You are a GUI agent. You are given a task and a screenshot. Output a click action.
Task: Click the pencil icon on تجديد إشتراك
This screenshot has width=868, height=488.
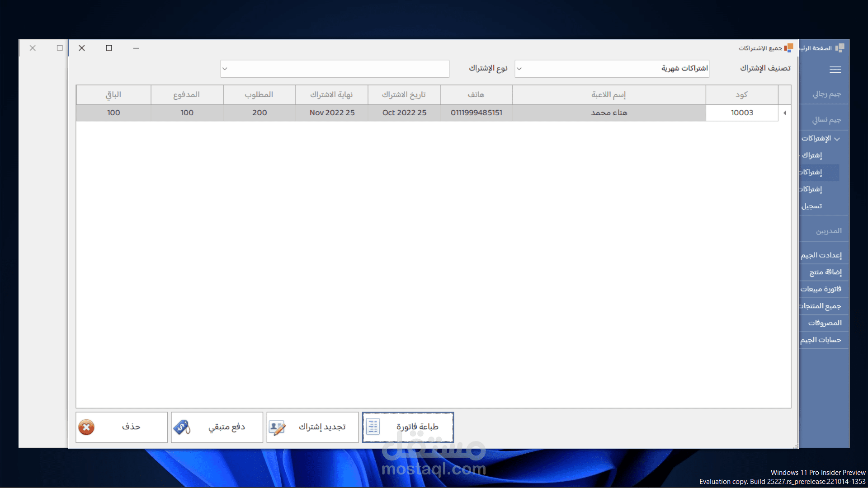[x=277, y=427]
